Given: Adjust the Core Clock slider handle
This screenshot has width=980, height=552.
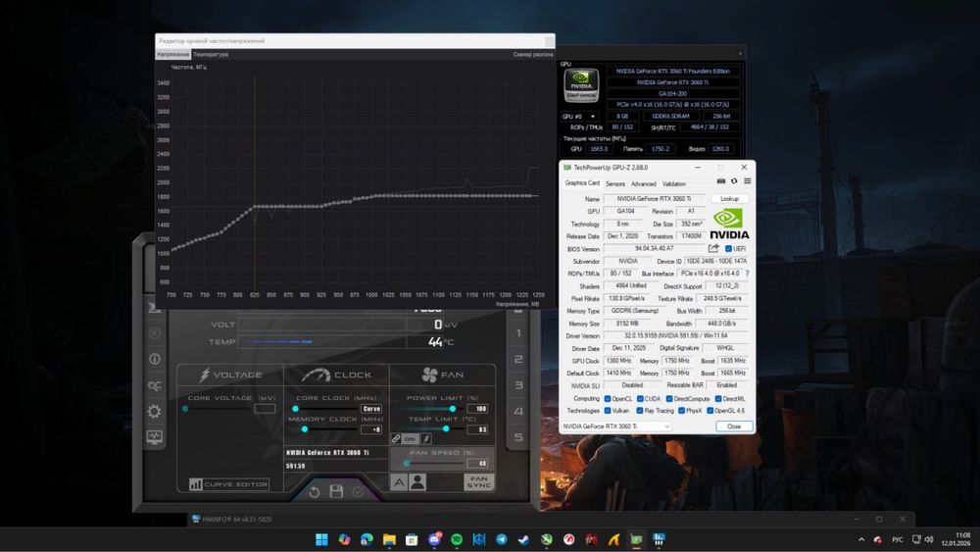Looking at the screenshot, I should (296, 409).
